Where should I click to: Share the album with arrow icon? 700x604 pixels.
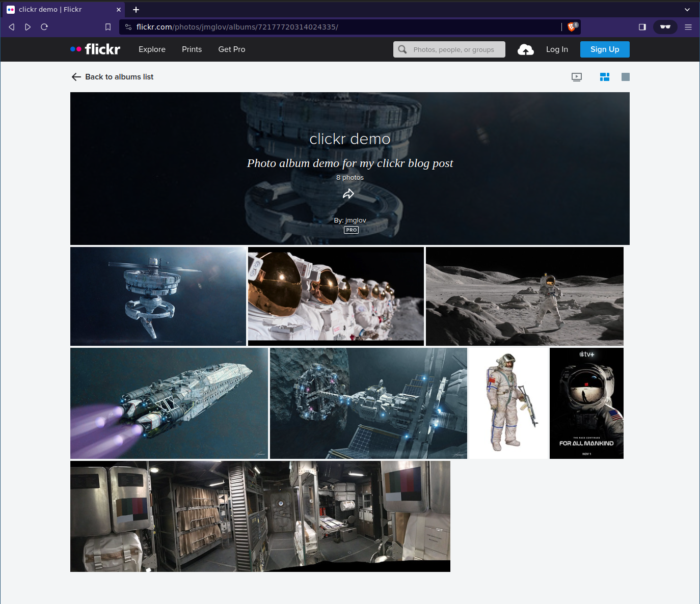click(348, 194)
